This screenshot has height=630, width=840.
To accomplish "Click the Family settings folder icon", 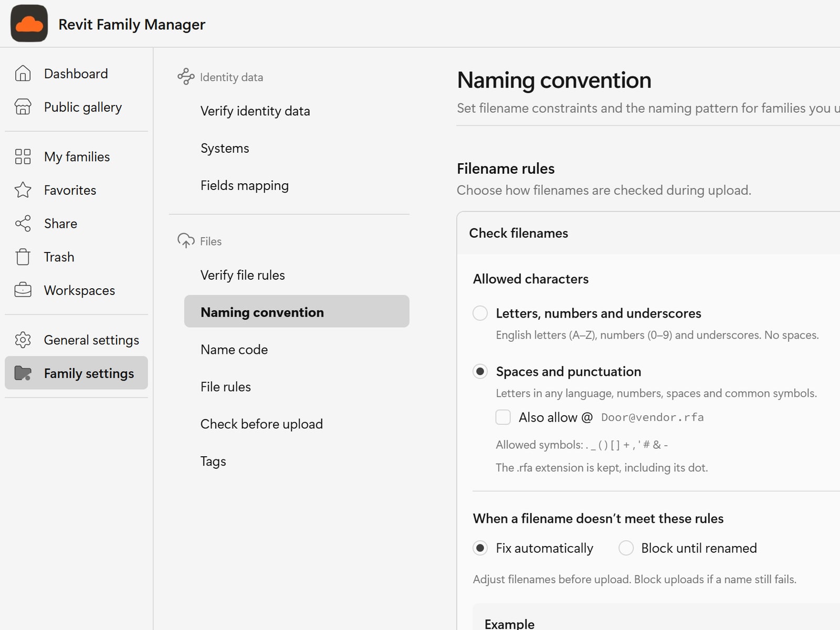I will point(23,373).
